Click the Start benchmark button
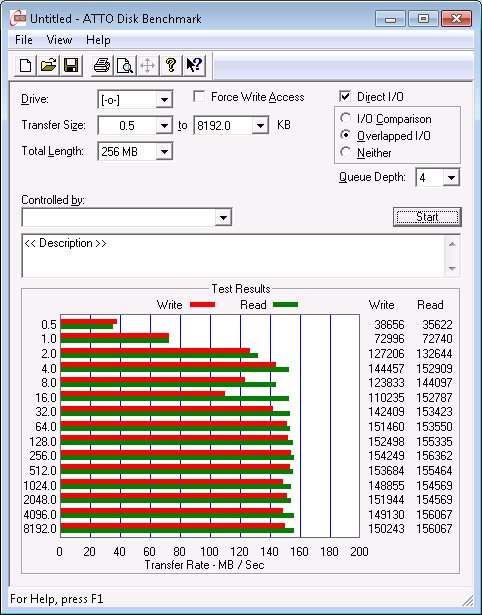Image resolution: width=482 pixels, height=615 pixels. click(x=427, y=217)
